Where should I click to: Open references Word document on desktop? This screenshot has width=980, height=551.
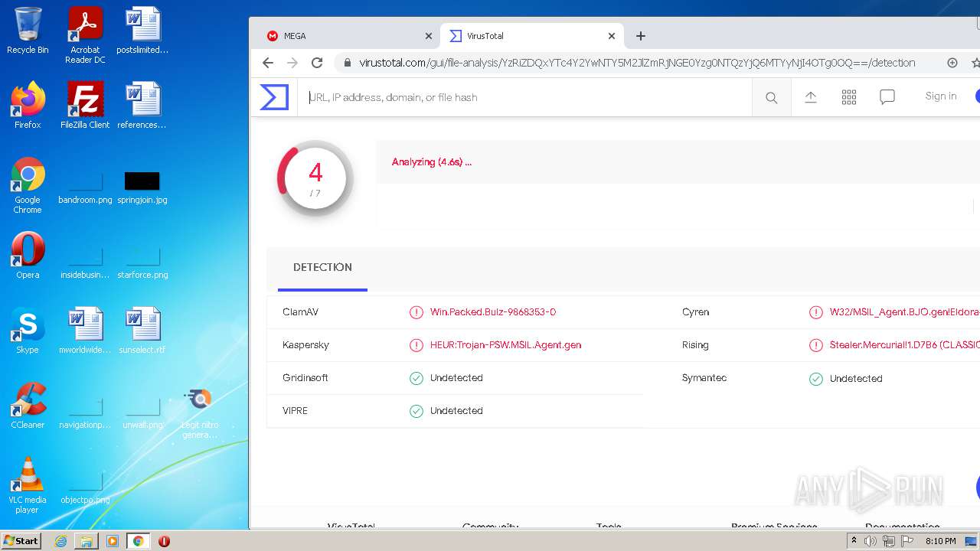(142, 106)
